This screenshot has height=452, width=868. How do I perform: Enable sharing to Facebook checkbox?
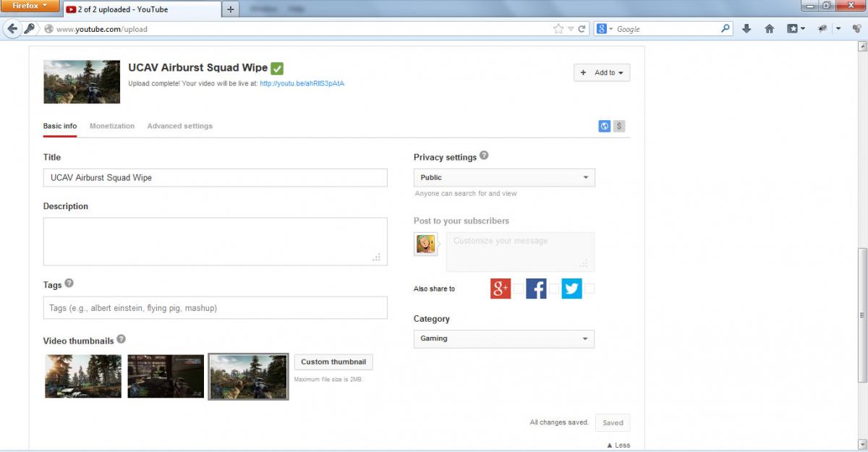click(x=553, y=289)
